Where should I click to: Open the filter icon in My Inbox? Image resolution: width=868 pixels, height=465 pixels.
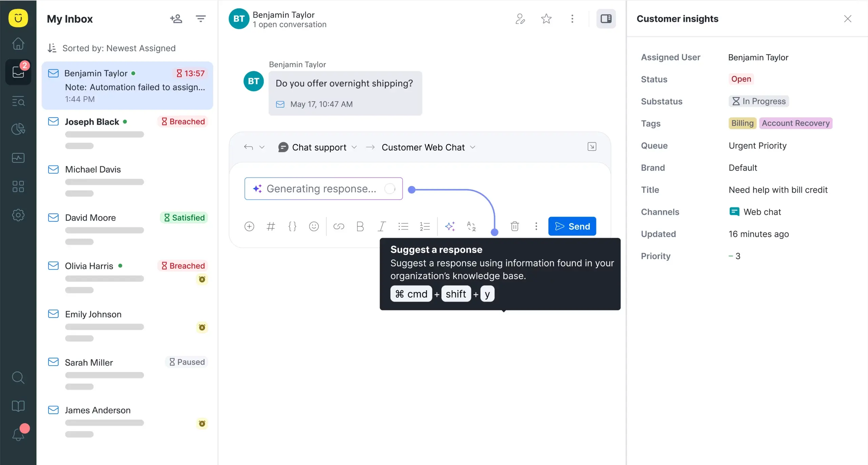(x=201, y=19)
